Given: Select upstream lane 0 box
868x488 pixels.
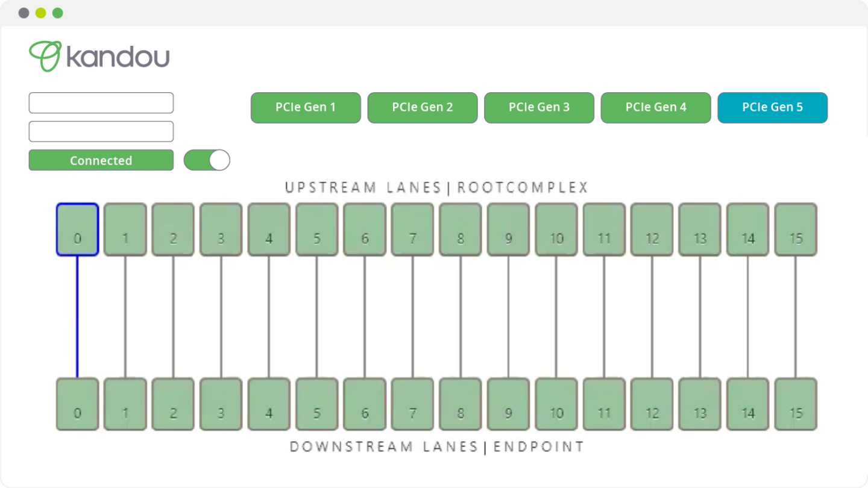Looking at the screenshot, I should [x=77, y=230].
